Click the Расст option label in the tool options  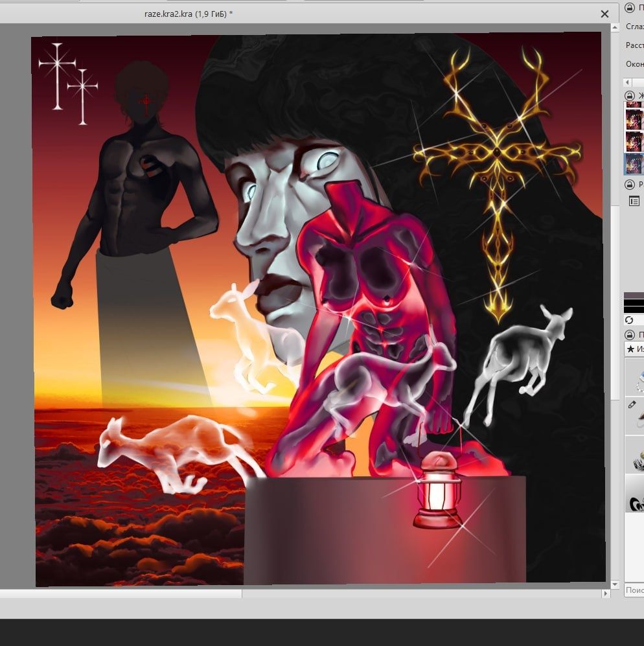[634, 45]
